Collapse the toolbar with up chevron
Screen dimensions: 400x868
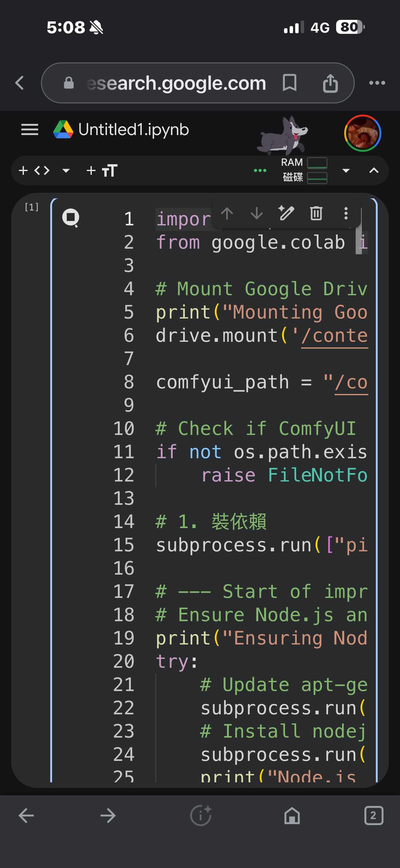coord(374,170)
